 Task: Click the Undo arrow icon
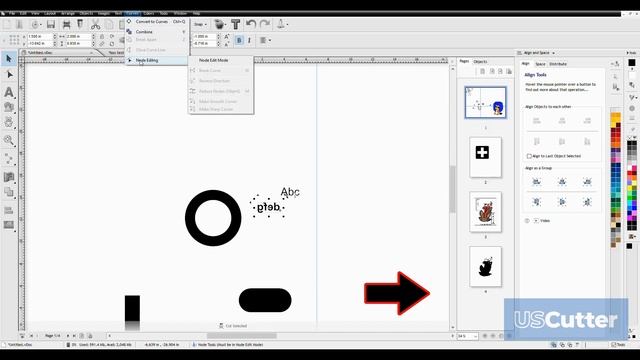[251, 24]
